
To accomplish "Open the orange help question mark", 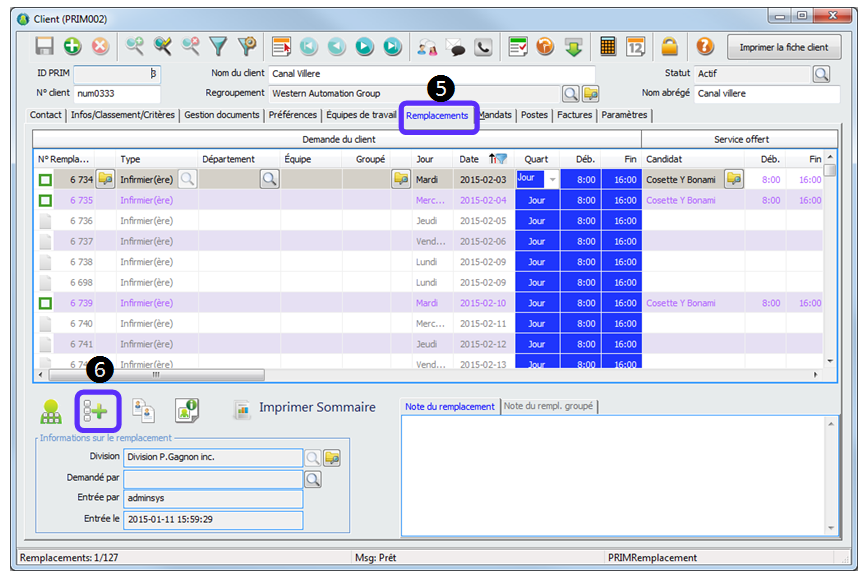I will click(704, 47).
